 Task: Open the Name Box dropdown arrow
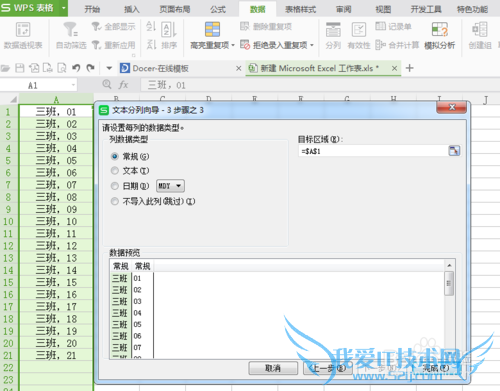(73, 85)
